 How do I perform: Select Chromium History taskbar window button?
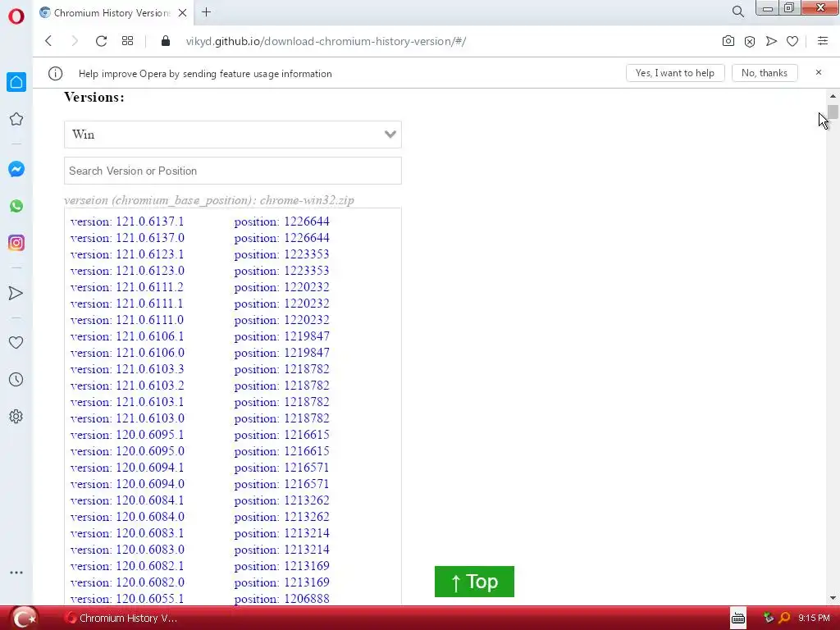click(x=121, y=619)
